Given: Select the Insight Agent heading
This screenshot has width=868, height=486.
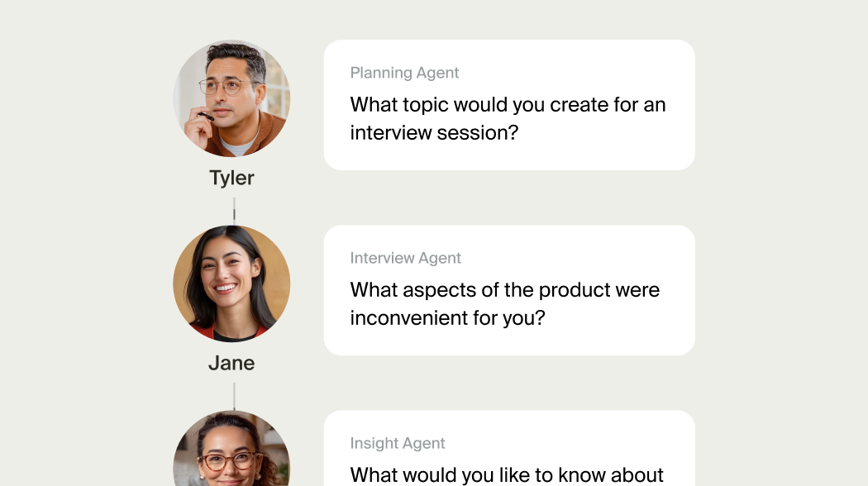Looking at the screenshot, I should [x=398, y=443].
